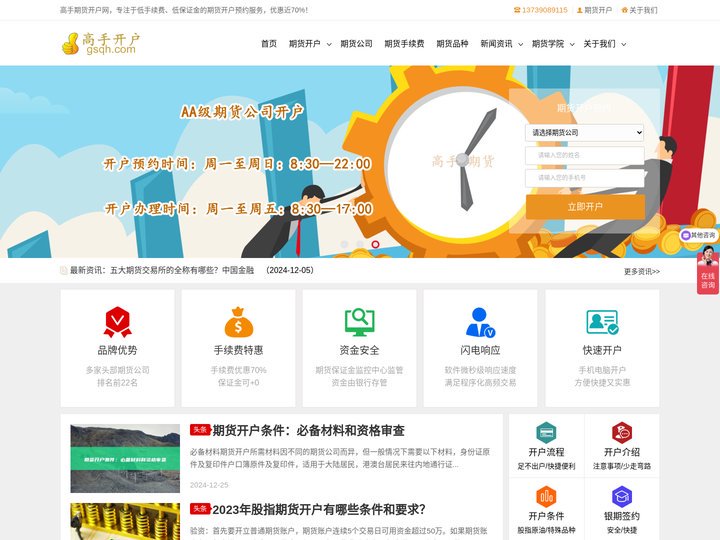This screenshot has width=720, height=540.
Task: Click the ID card icon for 快速开户
Action: (602, 322)
